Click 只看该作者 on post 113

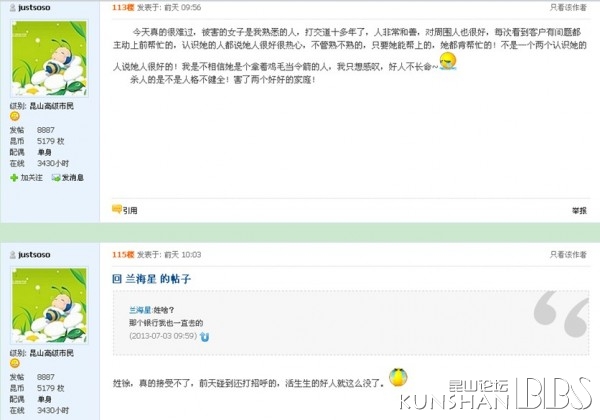pos(568,7)
